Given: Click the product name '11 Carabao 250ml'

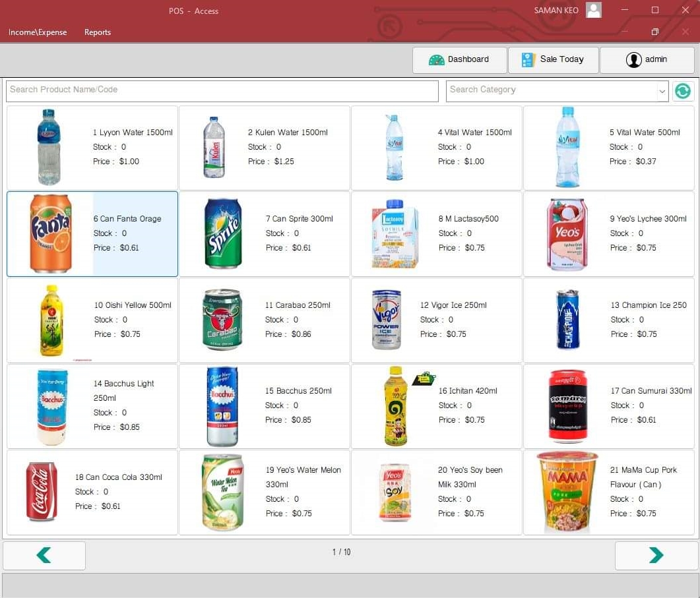Looking at the screenshot, I should pos(298,305).
